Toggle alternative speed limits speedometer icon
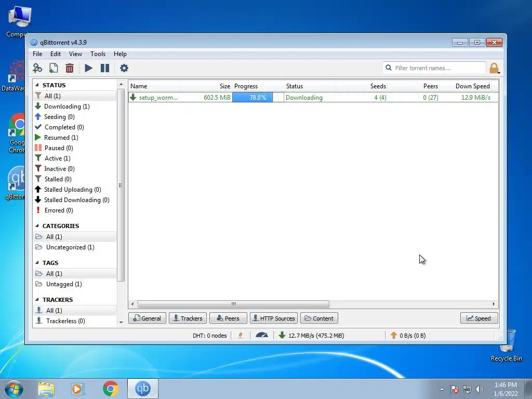The height and width of the screenshot is (399, 532). click(x=262, y=335)
